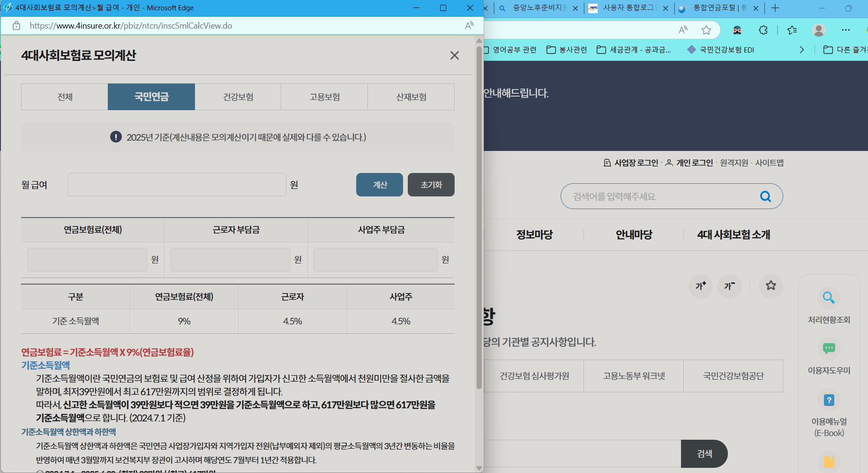The width and height of the screenshot is (868, 473).
Task: Reduce text with the 가- icon
Action: pos(729,286)
